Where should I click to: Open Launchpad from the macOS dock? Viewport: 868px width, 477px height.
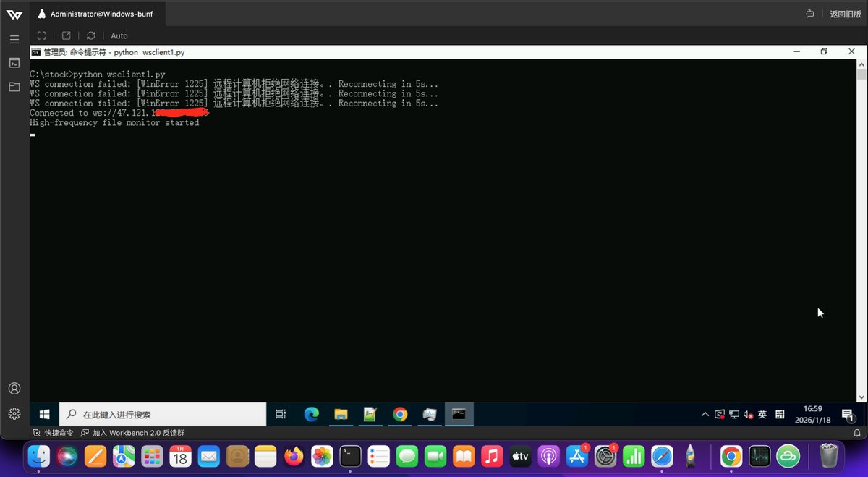[152, 456]
